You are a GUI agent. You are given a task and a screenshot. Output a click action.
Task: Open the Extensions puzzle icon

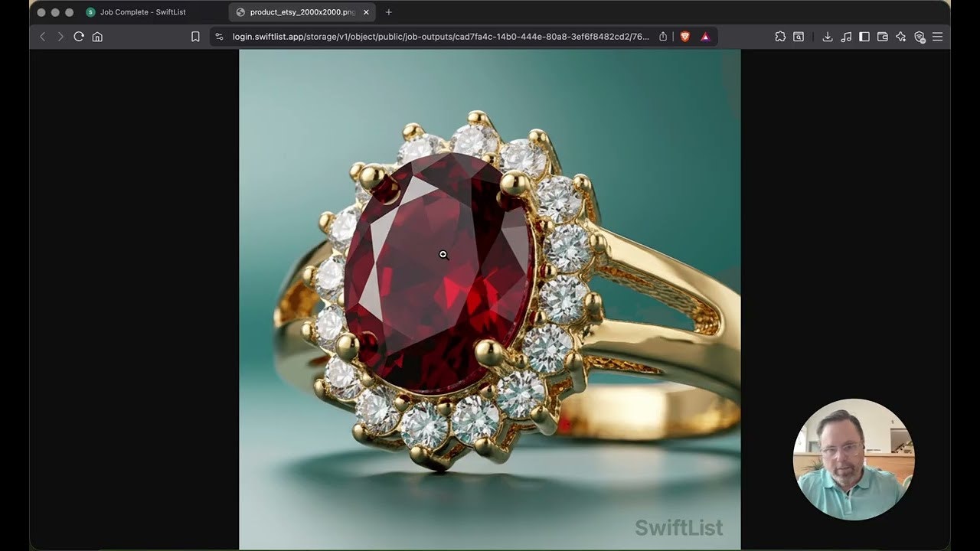tap(781, 36)
